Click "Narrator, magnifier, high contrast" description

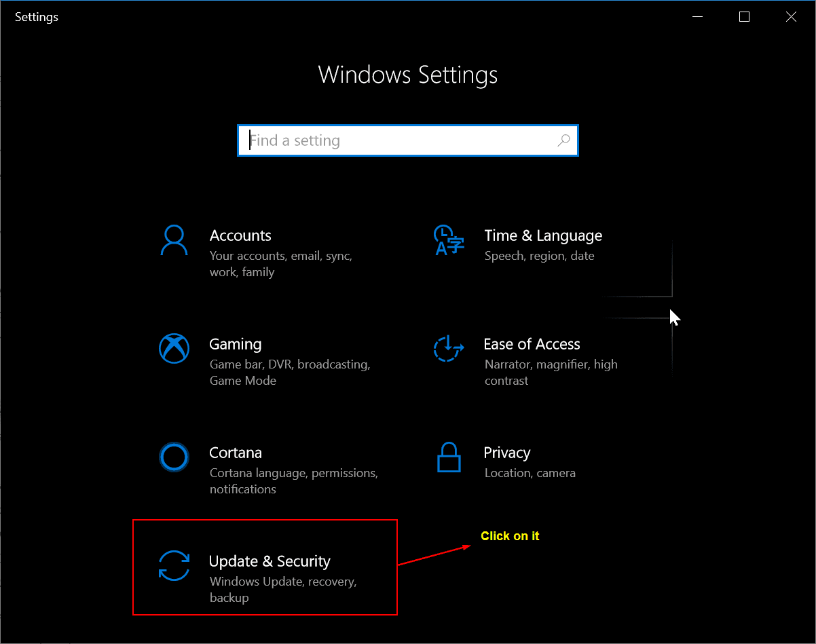(551, 373)
